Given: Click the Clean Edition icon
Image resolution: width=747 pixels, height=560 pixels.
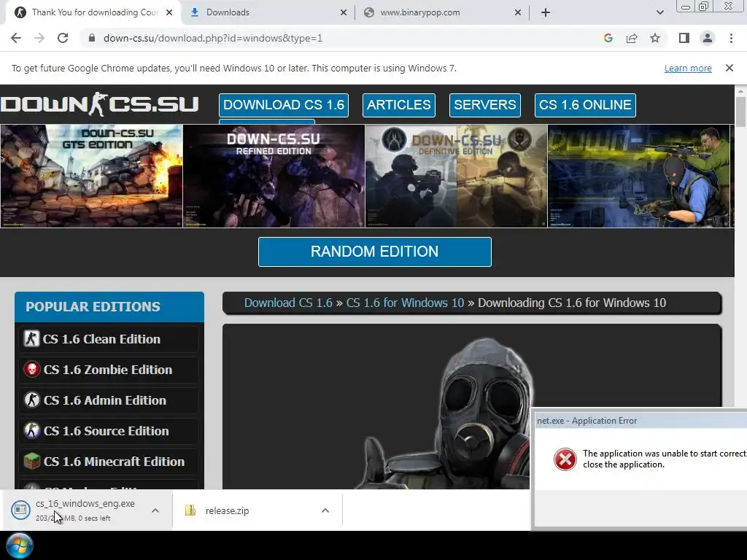Looking at the screenshot, I should click(31, 338).
